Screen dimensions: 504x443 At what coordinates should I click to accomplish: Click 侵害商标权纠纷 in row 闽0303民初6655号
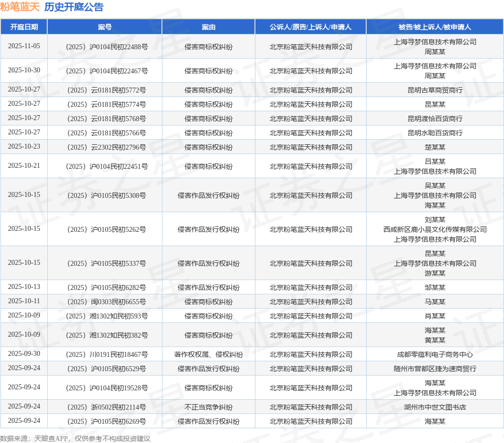[209, 302]
